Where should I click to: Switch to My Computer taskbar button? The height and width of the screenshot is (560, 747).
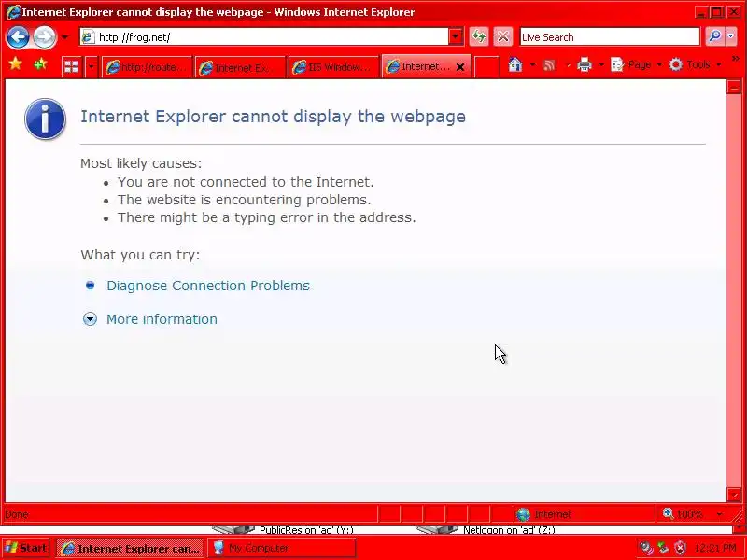pyautogui.click(x=282, y=548)
